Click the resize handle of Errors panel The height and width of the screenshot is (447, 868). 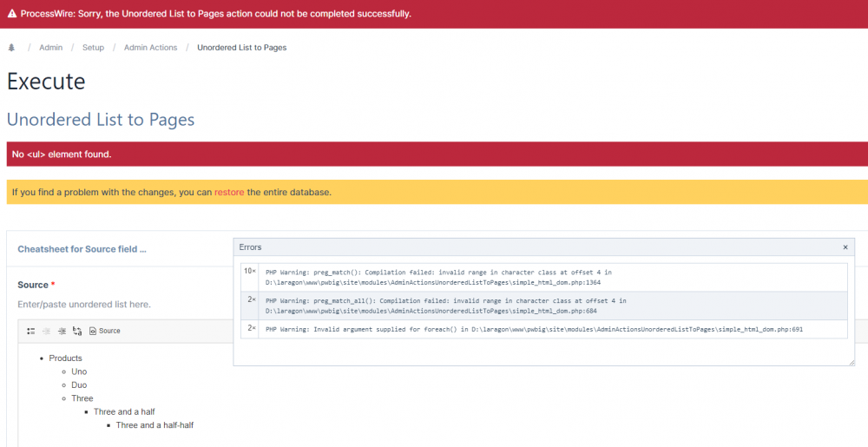852,362
